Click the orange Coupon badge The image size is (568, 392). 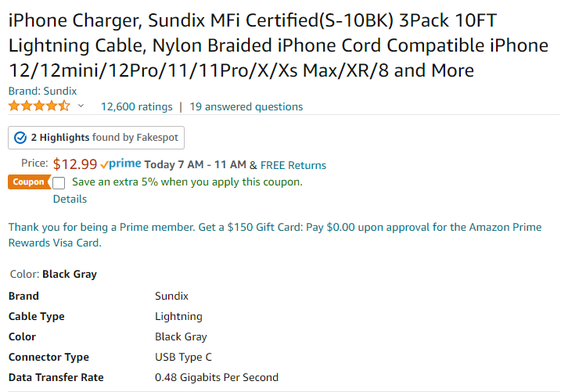coord(30,182)
